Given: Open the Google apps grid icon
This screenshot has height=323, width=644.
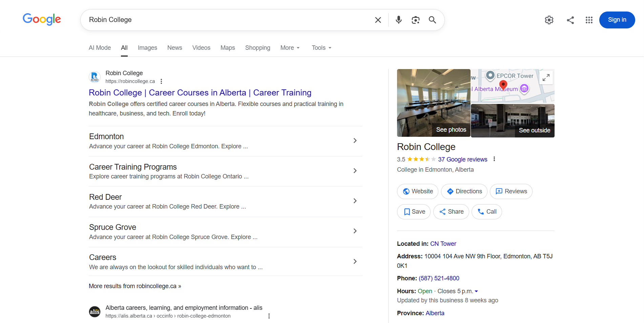Looking at the screenshot, I should click(589, 20).
